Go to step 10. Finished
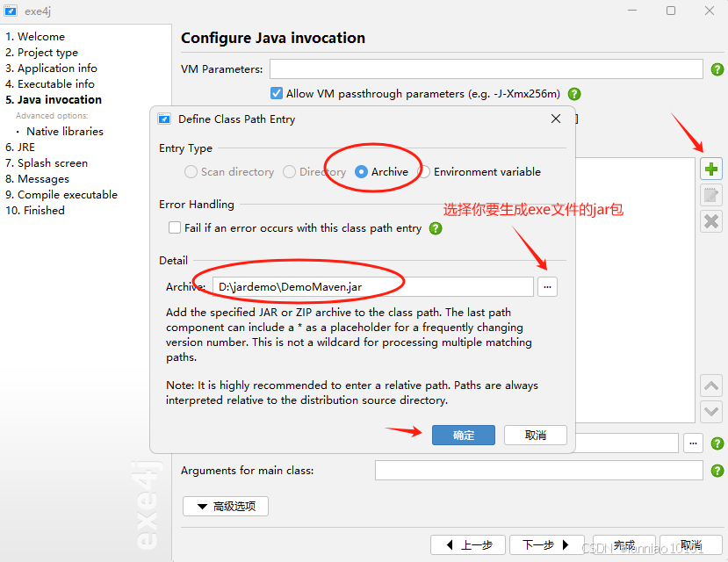The height and width of the screenshot is (562, 728). (x=35, y=210)
